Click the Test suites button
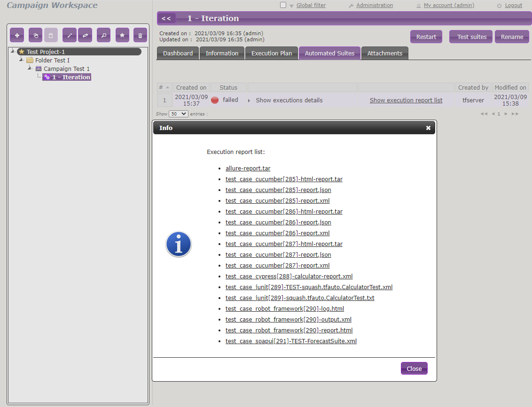 (471, 37)
